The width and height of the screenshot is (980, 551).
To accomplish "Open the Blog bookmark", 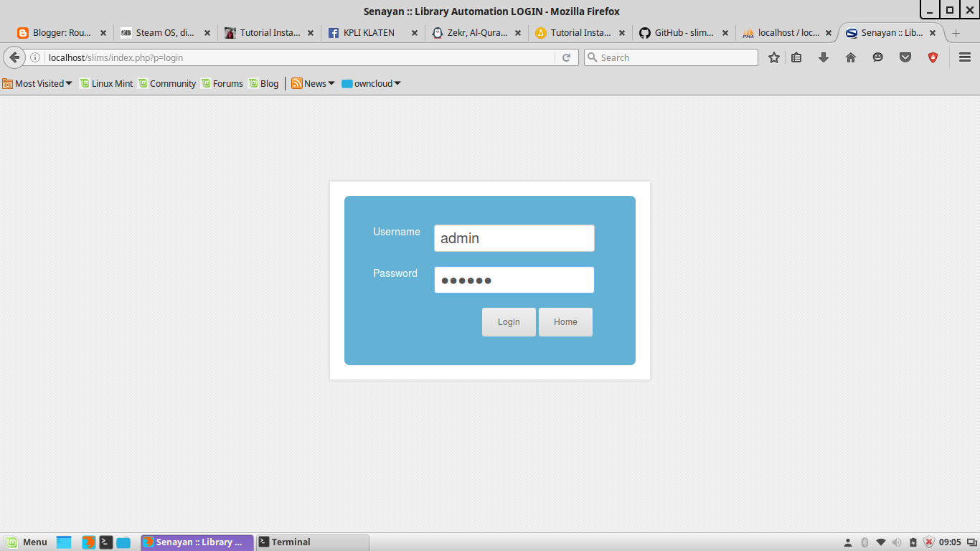I will coord(263,83).
